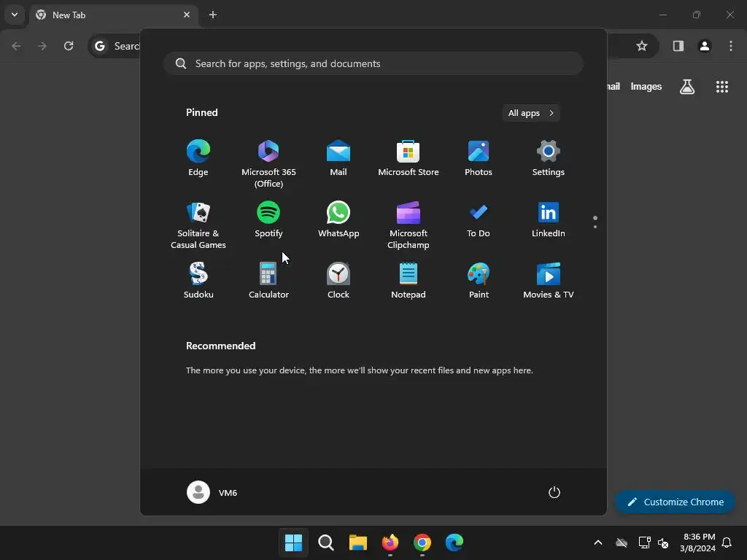The image size is (747, 560).
Task: Open Settings from pinned apps
Action: pos(549,158)
